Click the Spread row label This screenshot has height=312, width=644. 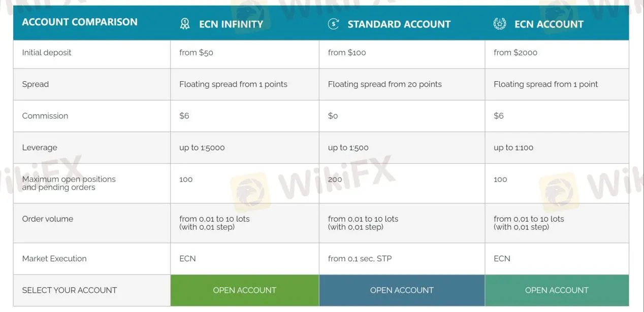coord(35,84)
